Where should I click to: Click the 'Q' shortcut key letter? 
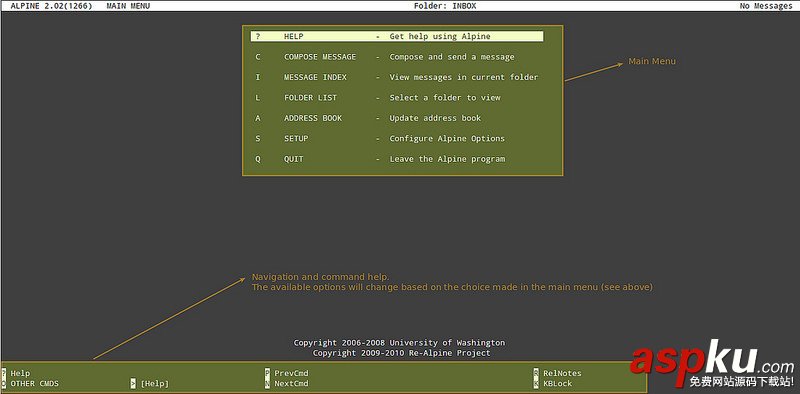(258, 159)
